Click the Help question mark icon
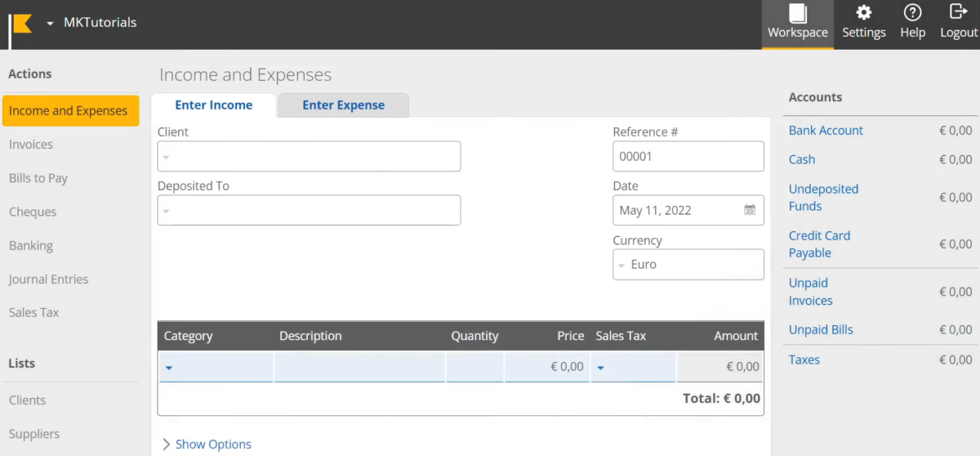The image size is (980, 456). 912,22
